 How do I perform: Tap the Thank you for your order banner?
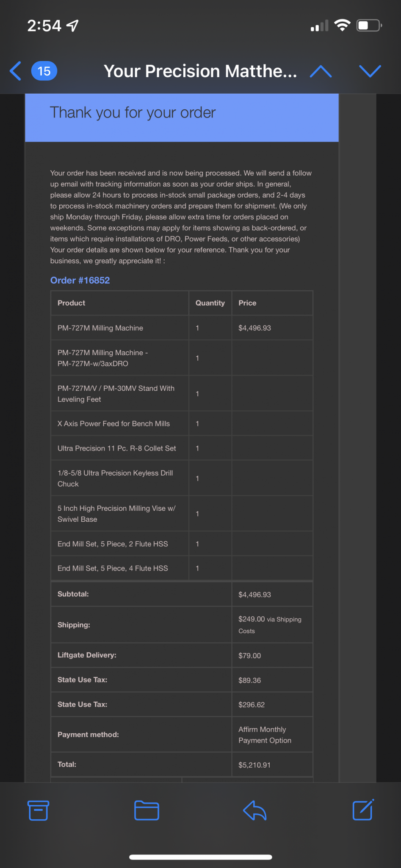pyautogui.click(x=182, y=117)
